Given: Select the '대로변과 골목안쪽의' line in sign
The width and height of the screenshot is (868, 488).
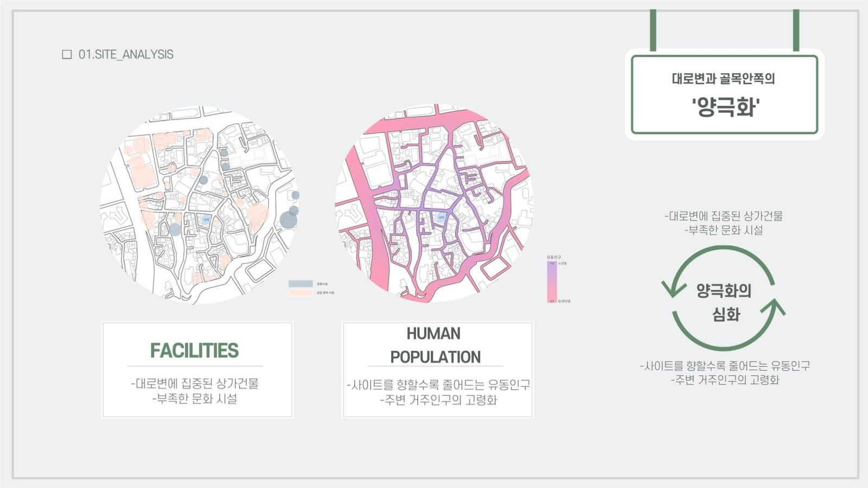Looking at the screenshot, I should tap(724, 79).
